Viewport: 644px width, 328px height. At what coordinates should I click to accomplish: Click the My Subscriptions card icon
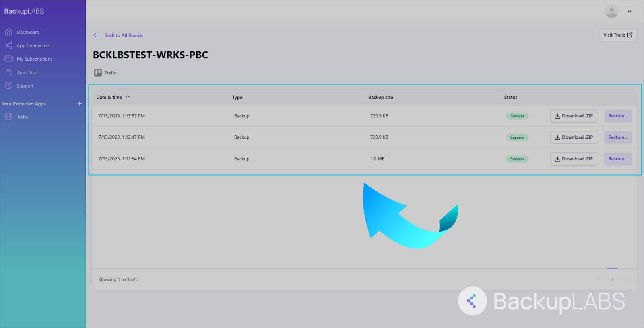[8, 59]
